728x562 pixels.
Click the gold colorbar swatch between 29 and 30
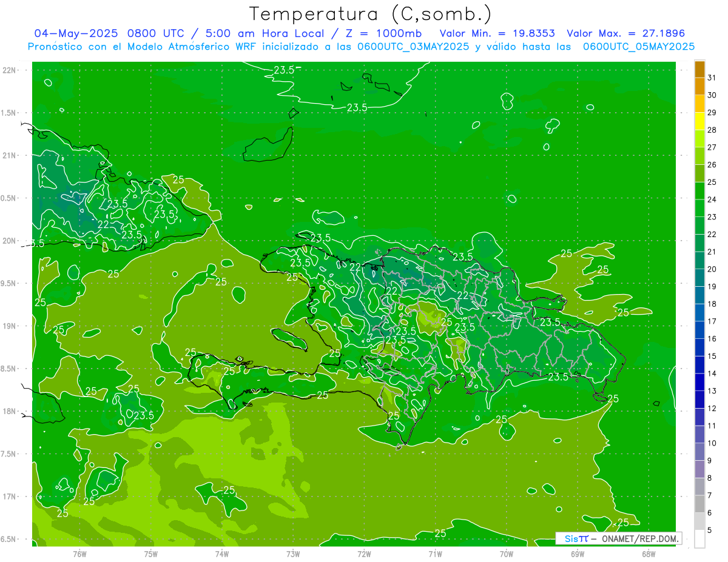699,104
